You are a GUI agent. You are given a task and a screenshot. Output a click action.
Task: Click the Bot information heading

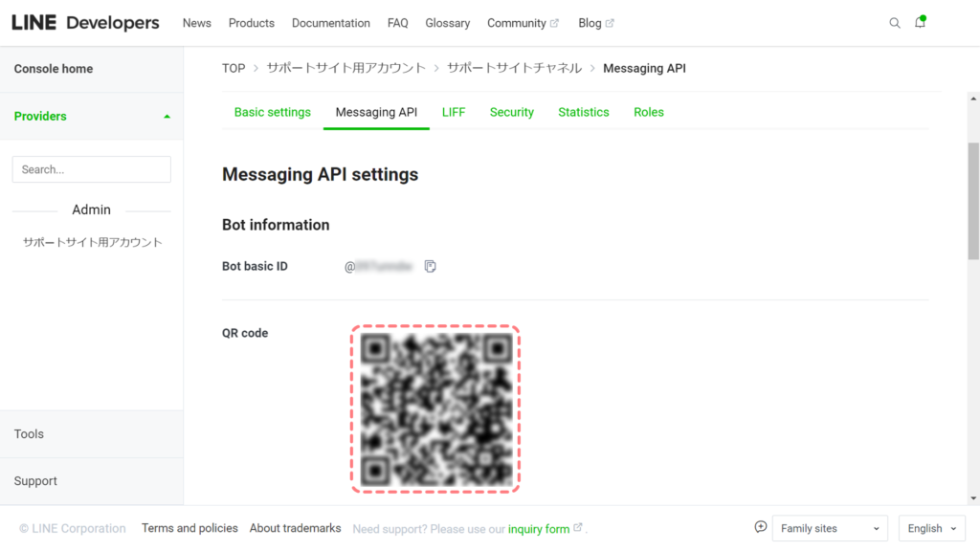point(276,225)
